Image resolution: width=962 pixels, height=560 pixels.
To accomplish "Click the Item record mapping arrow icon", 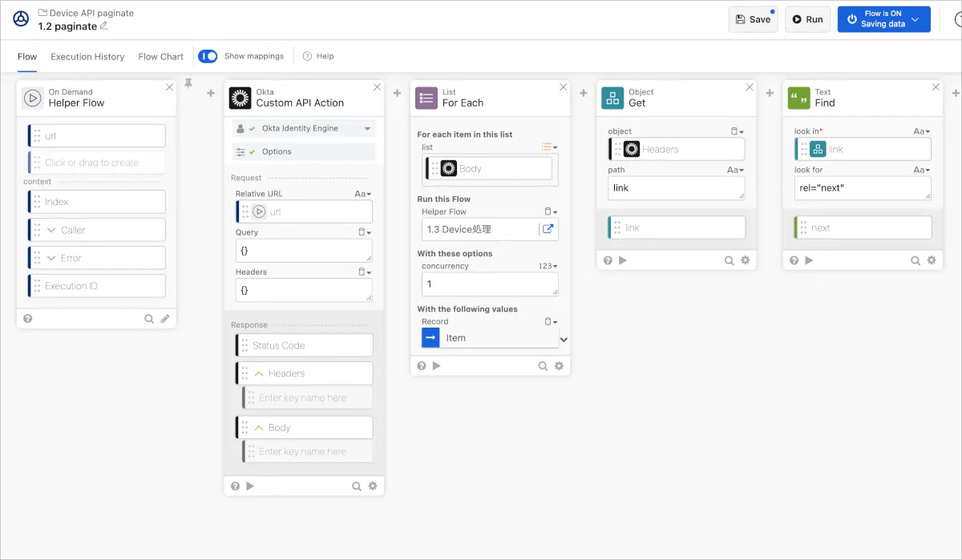I will (x=431, y=338).
